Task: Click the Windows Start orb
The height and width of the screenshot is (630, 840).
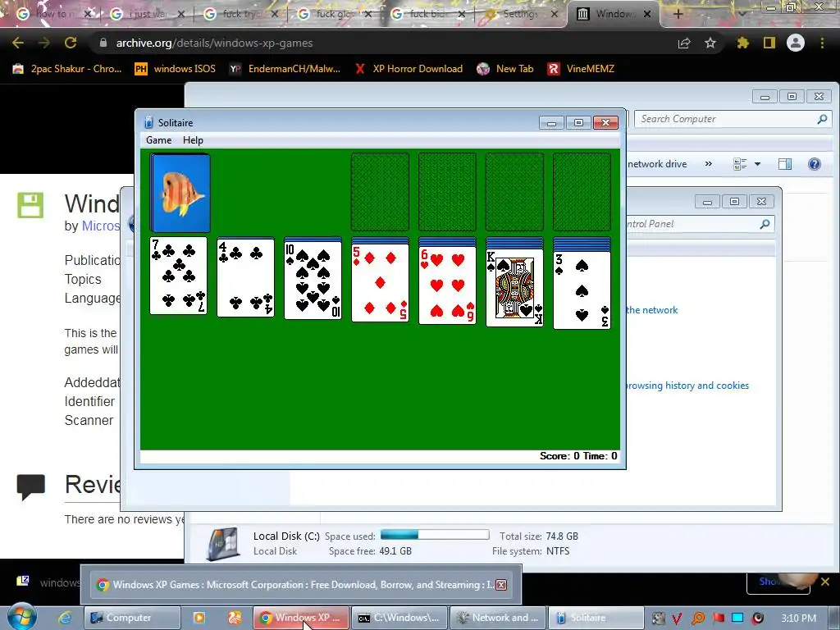Action: [22, 617]
